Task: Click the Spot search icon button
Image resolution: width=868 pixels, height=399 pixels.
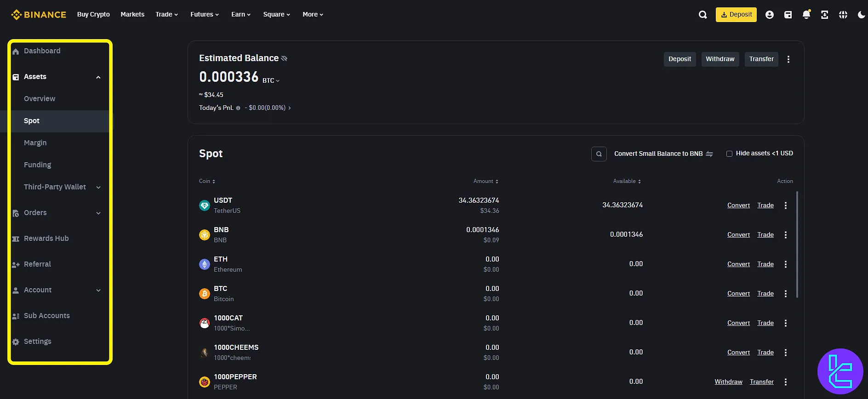Action: pyautogui.click(x=599, y=154)
